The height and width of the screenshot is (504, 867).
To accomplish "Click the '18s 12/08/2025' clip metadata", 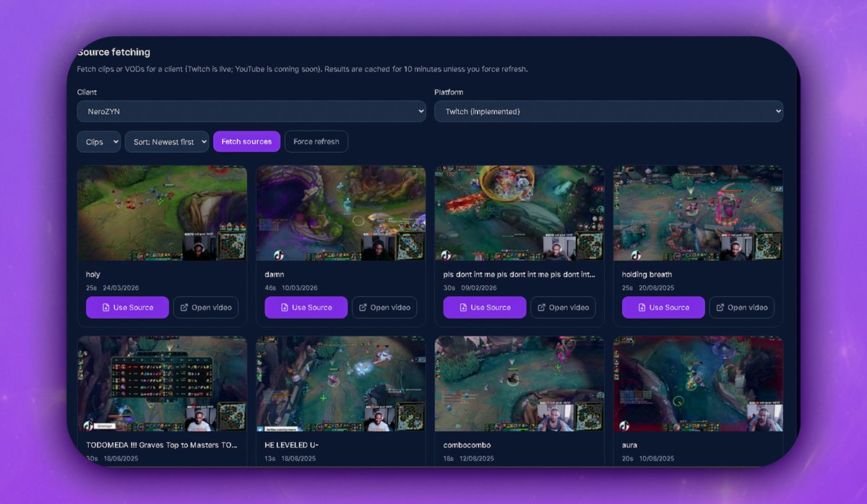I will click(x=469, y=459).
